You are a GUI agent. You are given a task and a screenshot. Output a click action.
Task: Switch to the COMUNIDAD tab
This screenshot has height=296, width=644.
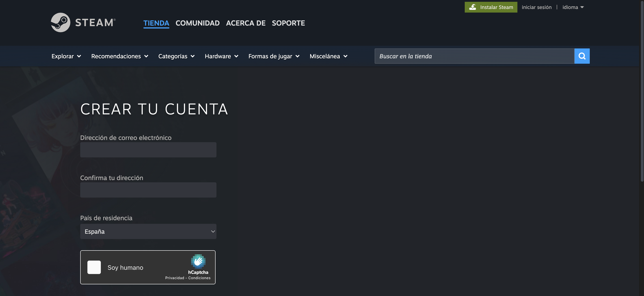(x=197, y=23)
